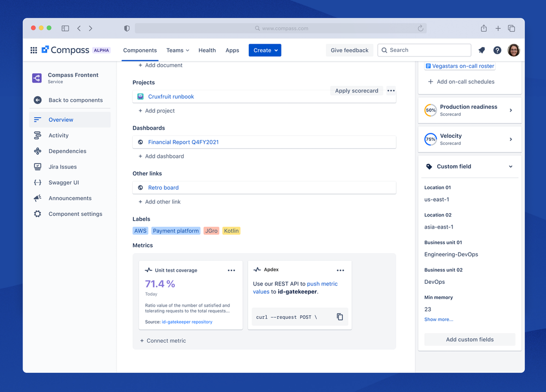Toggle the browser sidebar icon

coord(65,28)
